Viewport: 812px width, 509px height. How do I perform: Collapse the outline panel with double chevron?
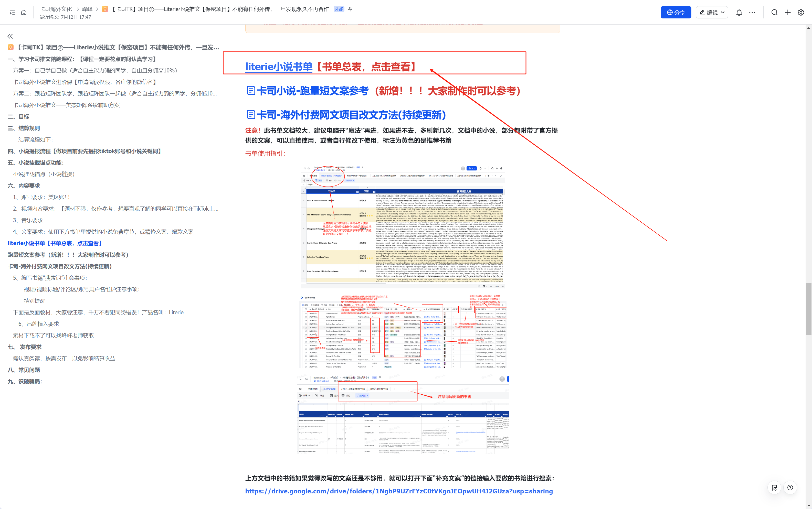(x=10, y=36)
